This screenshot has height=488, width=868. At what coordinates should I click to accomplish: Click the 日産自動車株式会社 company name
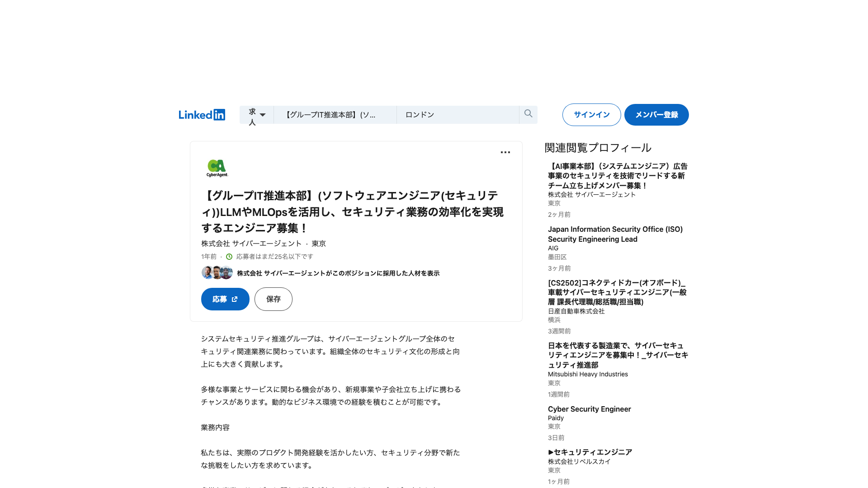(576, 311)
